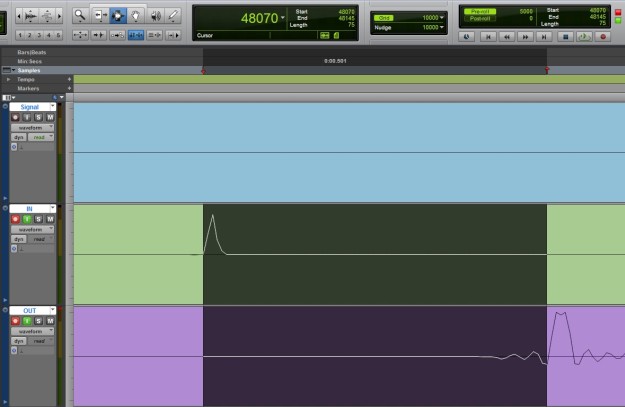Expand the Tempo ruler triangle
625x407 pixels.
pos(8,79)
